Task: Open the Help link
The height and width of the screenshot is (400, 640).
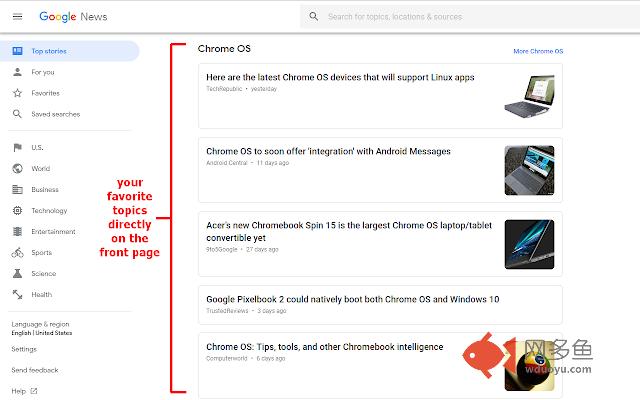Action: pos(18,391)
